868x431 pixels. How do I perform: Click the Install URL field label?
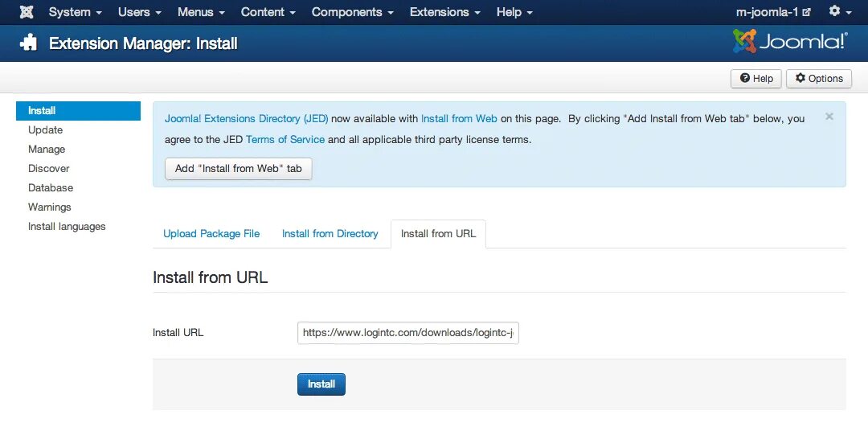[178, 333]
